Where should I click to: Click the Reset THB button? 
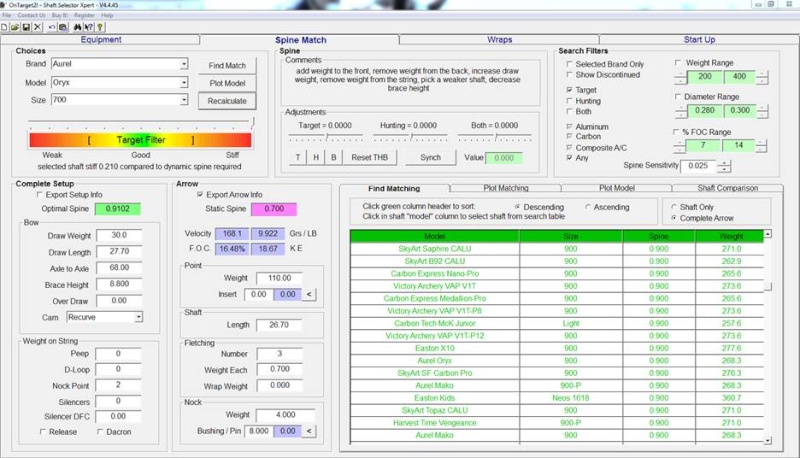369,157
